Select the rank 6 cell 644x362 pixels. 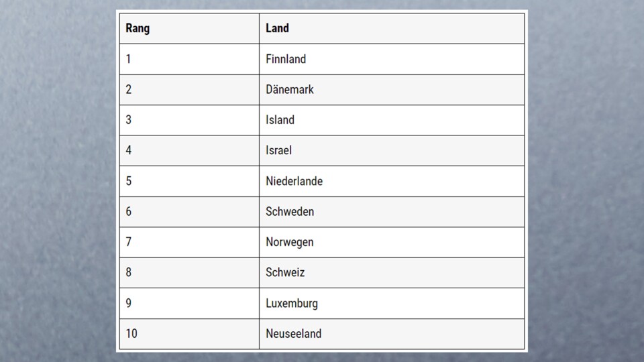click(x=129, y=211)
